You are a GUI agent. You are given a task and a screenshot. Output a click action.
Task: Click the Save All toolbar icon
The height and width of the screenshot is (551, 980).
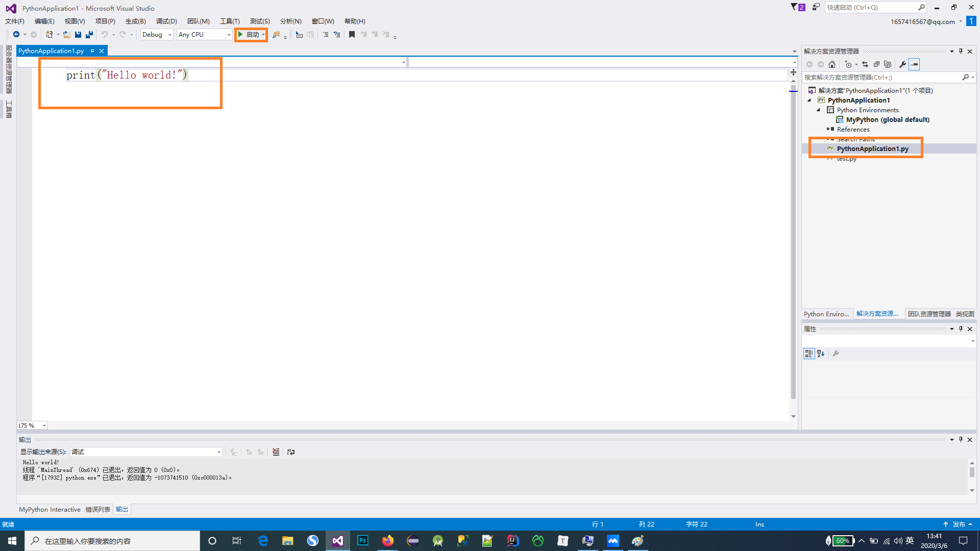point(89,35)
